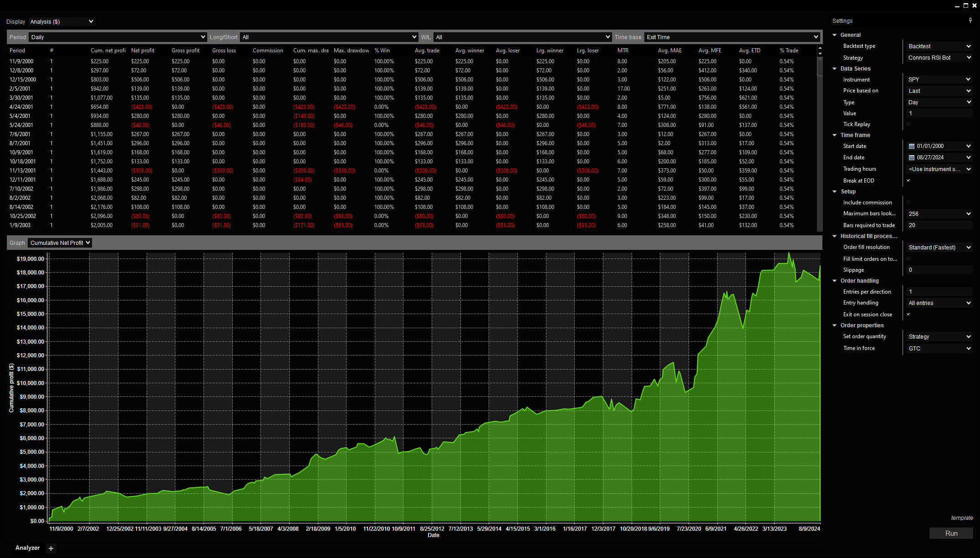The width and height of the screenshot is (980, 558).
Task: Open the Display Analysis ($) dropdown
Action: pos(62,21)
